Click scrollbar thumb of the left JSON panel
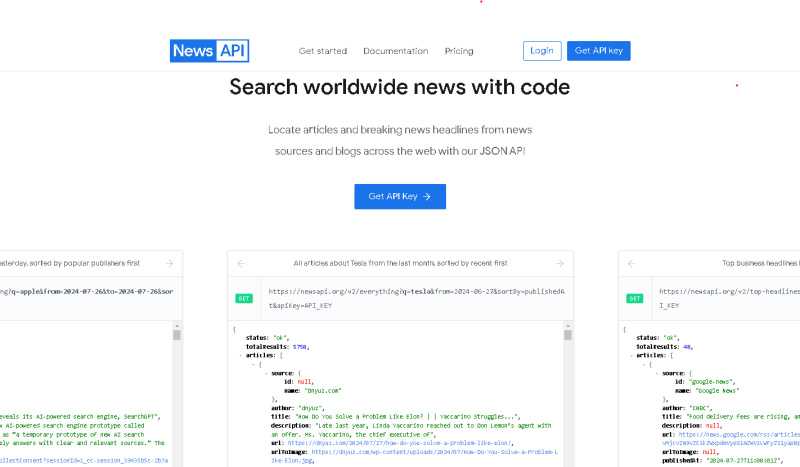The width and height of the screenshot is (800, 467). tap(177, 335)
